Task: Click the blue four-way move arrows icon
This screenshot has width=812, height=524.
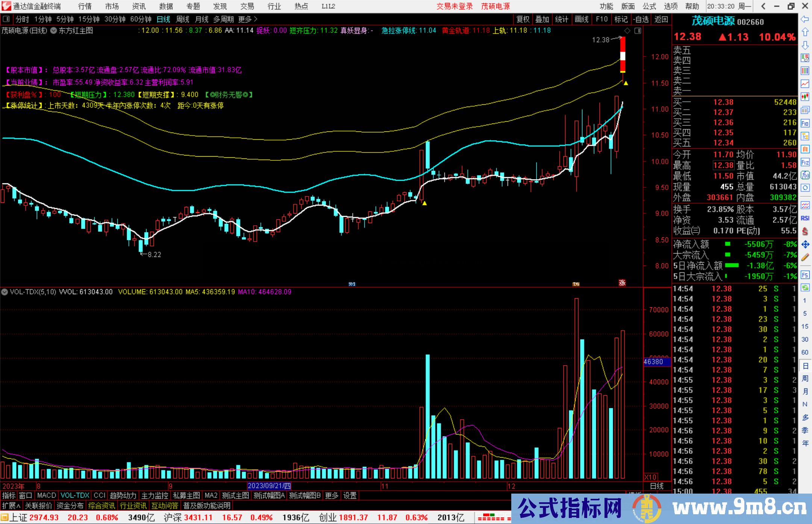Action: pyautogui.click(x=805, y=245)
